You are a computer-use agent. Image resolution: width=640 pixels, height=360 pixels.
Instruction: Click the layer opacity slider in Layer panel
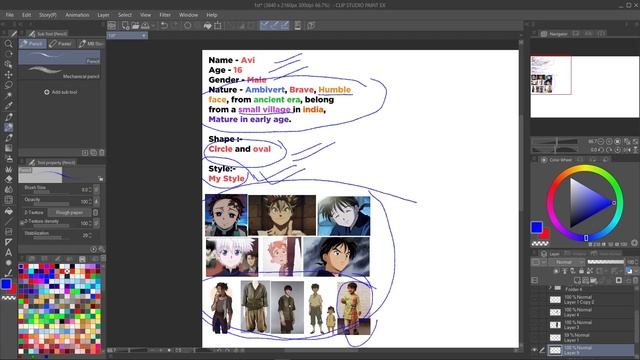[x=606, y=262]
